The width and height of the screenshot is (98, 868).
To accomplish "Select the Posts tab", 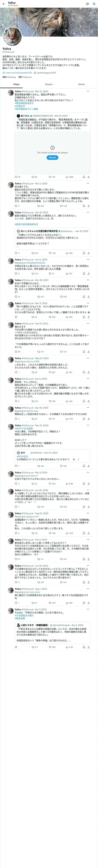I will [x=16, y=84].
